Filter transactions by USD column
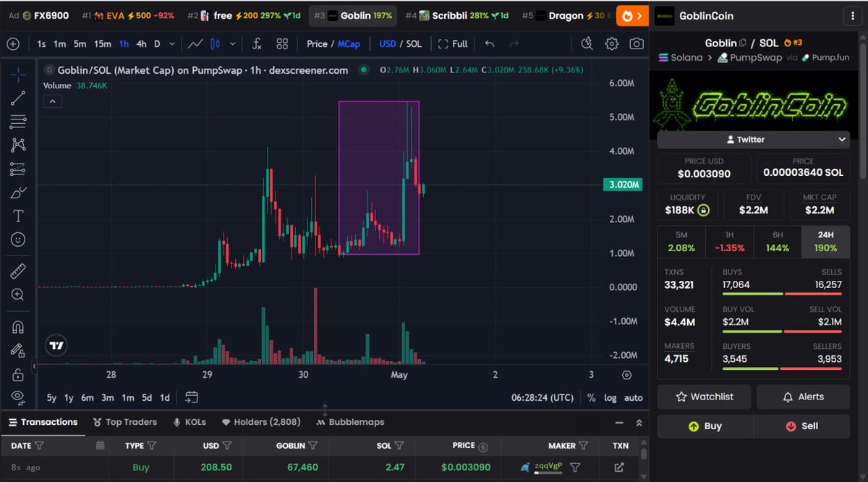This screenshot has width=868, height=482. point(227,446)
